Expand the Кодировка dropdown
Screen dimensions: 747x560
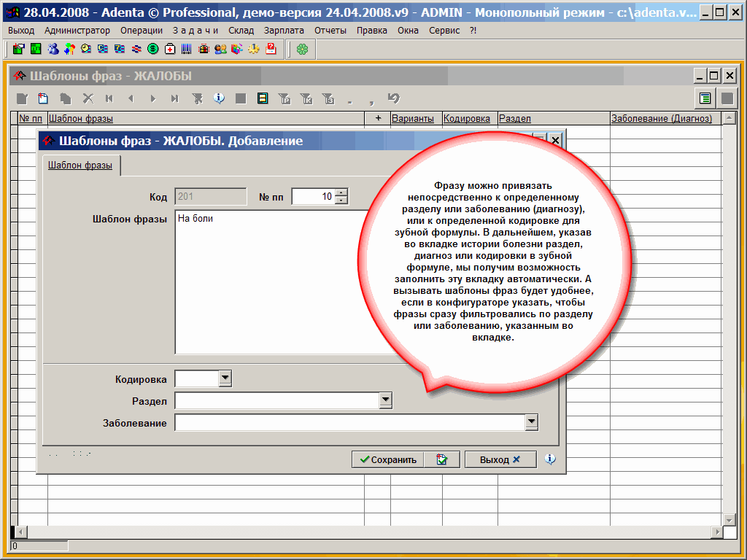pyautogui.click(x=225, y=378)
